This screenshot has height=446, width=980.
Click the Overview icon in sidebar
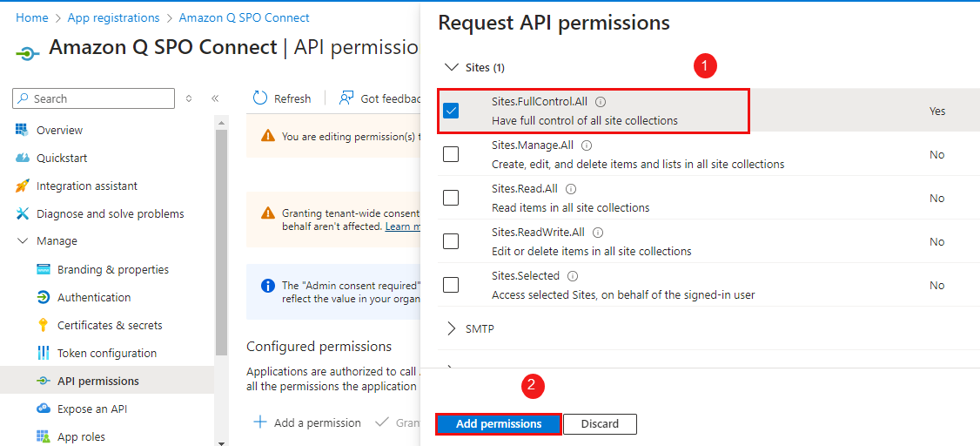pos(22,130)
